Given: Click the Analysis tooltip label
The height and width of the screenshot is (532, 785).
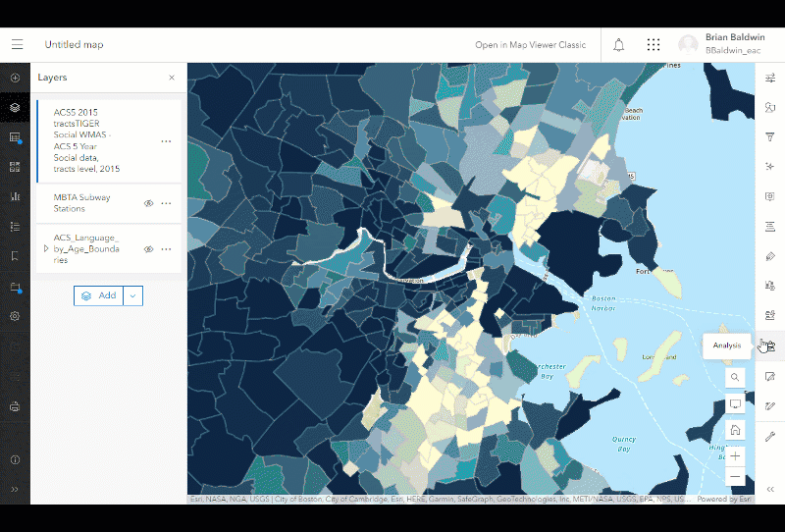Looking at the screenshot, I should pyautogui.click(x=726, y=346).
